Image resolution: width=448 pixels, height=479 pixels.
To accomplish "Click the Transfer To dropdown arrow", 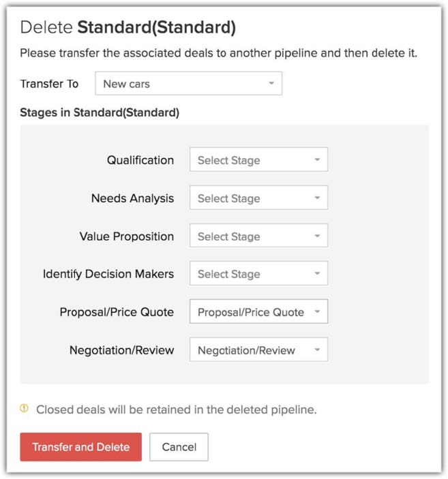I will (x=271, y=84).
